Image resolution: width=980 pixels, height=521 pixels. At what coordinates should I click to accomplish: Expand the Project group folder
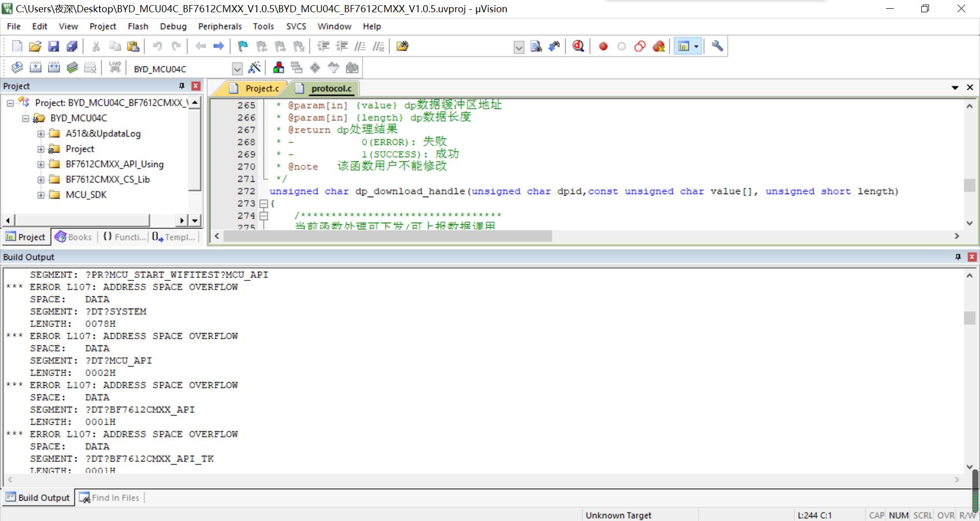pos(41,149)
